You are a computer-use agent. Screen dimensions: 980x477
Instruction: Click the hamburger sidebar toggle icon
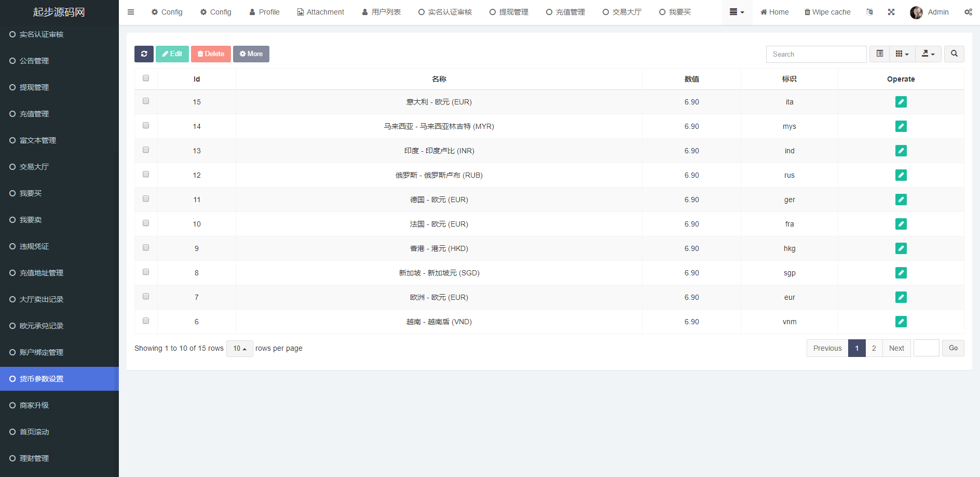(x=131, y=12)
